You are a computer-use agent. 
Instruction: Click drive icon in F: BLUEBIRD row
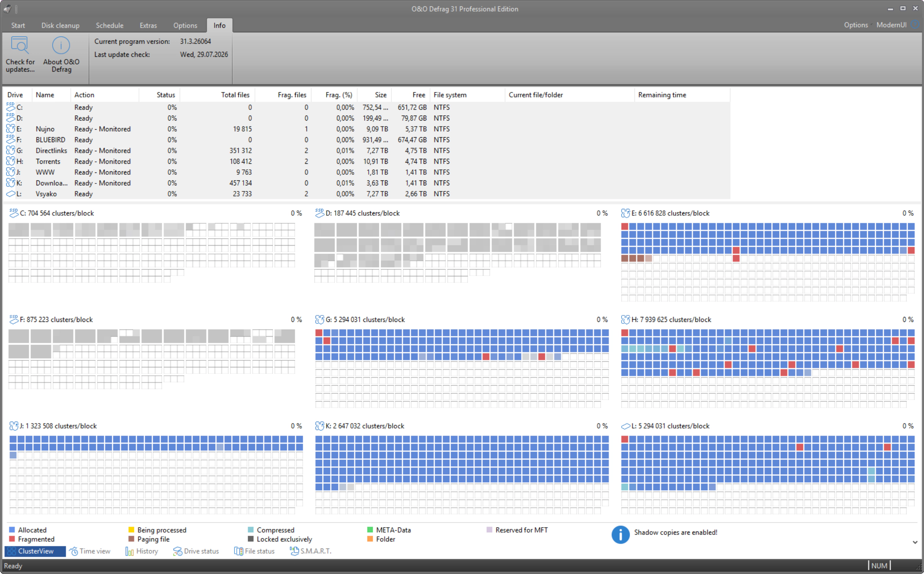point(11,139)
